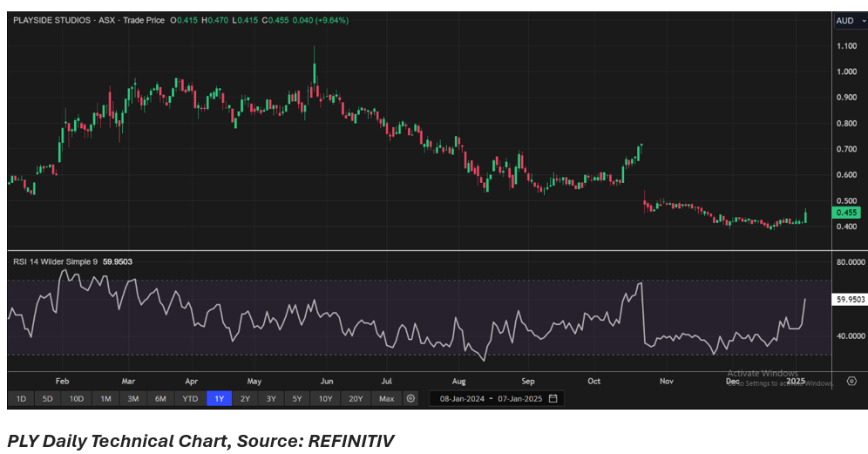Click the Oct time axis label
Image resolution: width=868 pixels, height=454 pixels.
(x=593, y=381)
